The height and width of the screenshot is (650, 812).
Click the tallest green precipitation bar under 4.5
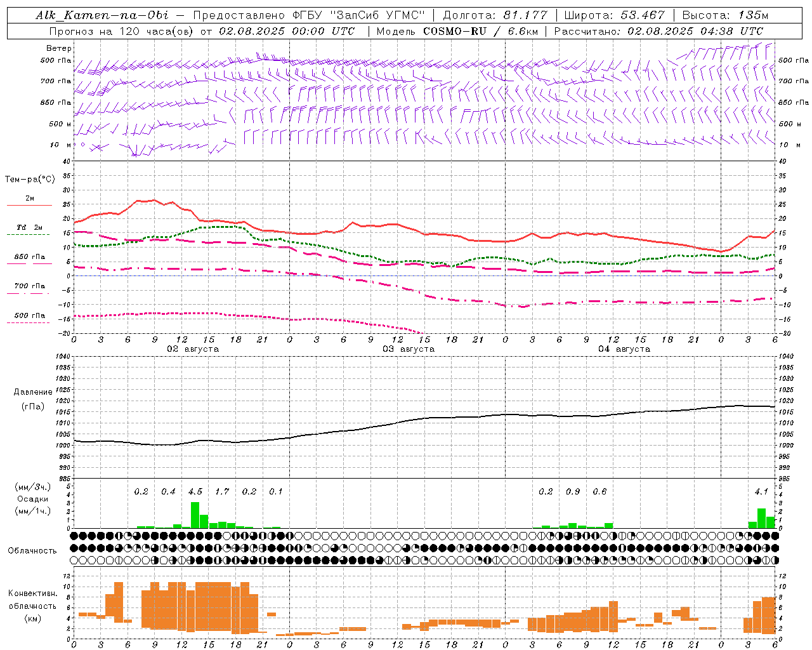pos(195,515)
